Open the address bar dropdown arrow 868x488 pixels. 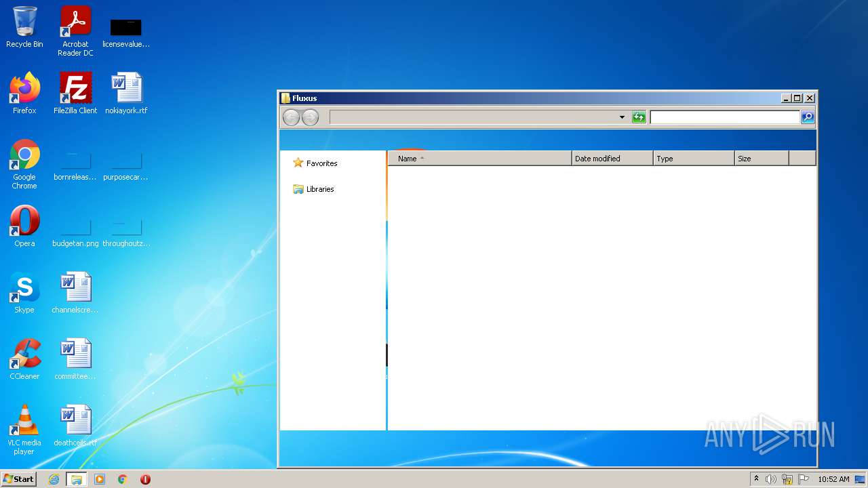622,117
